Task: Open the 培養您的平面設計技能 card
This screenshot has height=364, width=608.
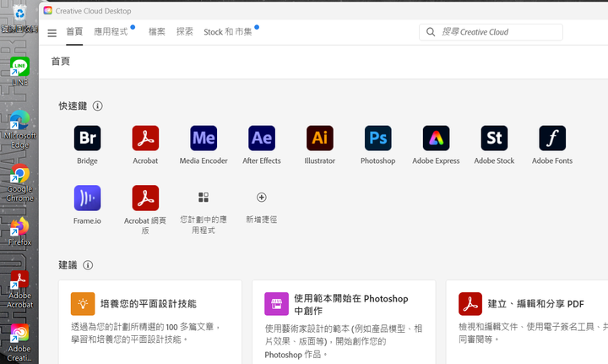Action: click(150, 322)
